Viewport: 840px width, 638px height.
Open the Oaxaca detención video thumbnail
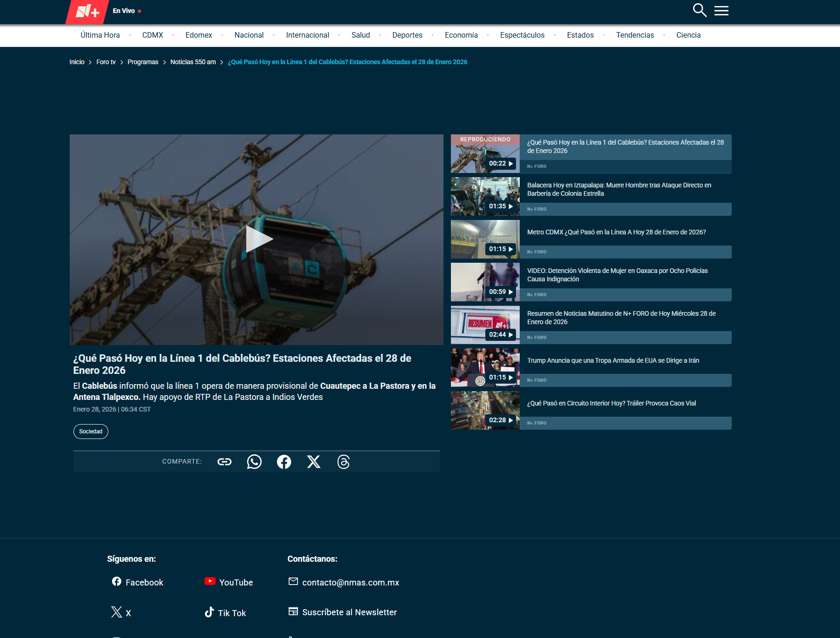coord(485,282)
